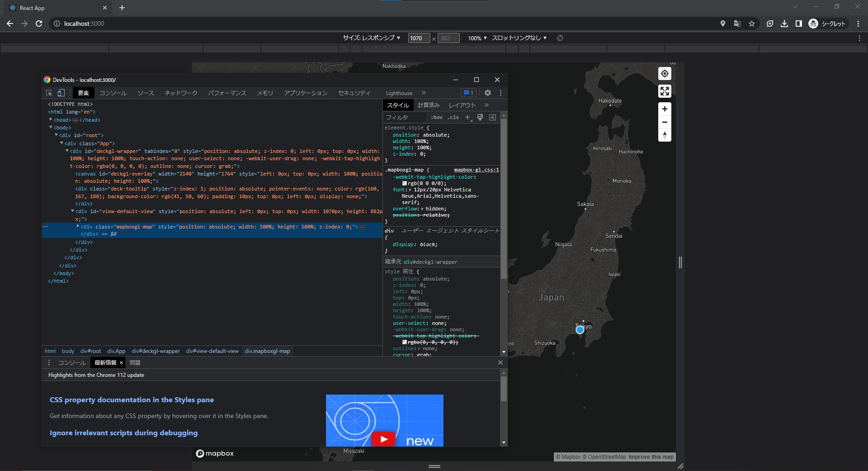This screenshot has height=471, width=868.
Task: Enable network throttling via スロットリングなし control
Action: click(x=519, y=38)
